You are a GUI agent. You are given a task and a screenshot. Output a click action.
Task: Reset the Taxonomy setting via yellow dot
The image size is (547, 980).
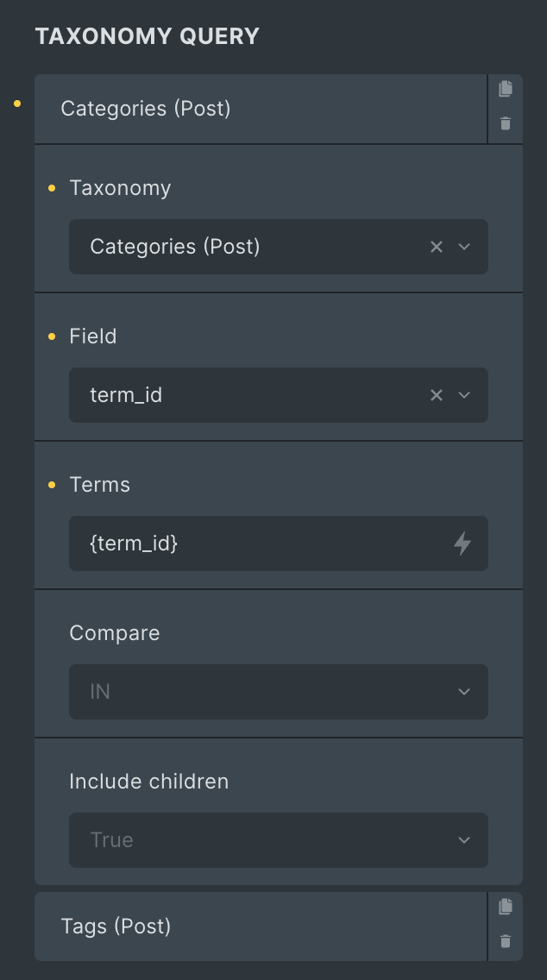point(52,188)
